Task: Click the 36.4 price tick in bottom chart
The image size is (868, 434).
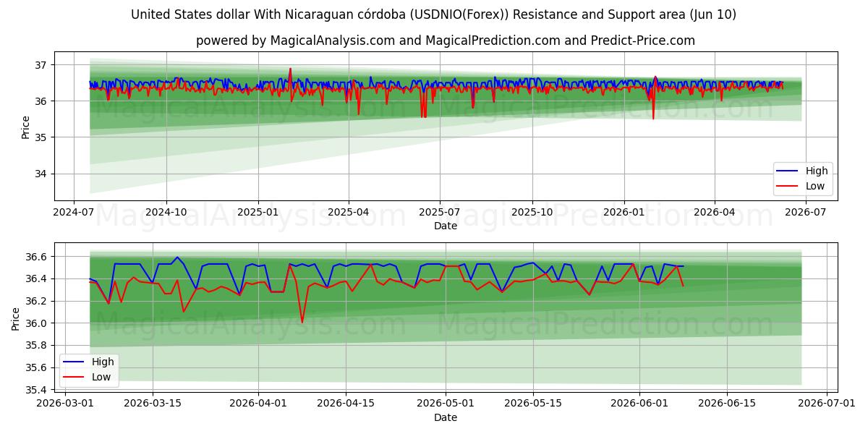Action: pyautogui.click(x=36, y=279)
